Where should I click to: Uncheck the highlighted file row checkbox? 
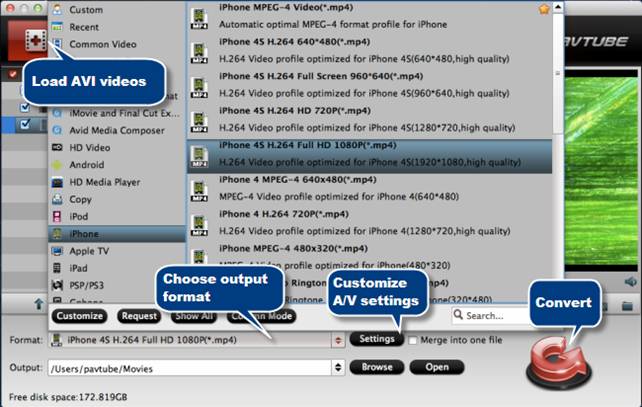(25, 124)
